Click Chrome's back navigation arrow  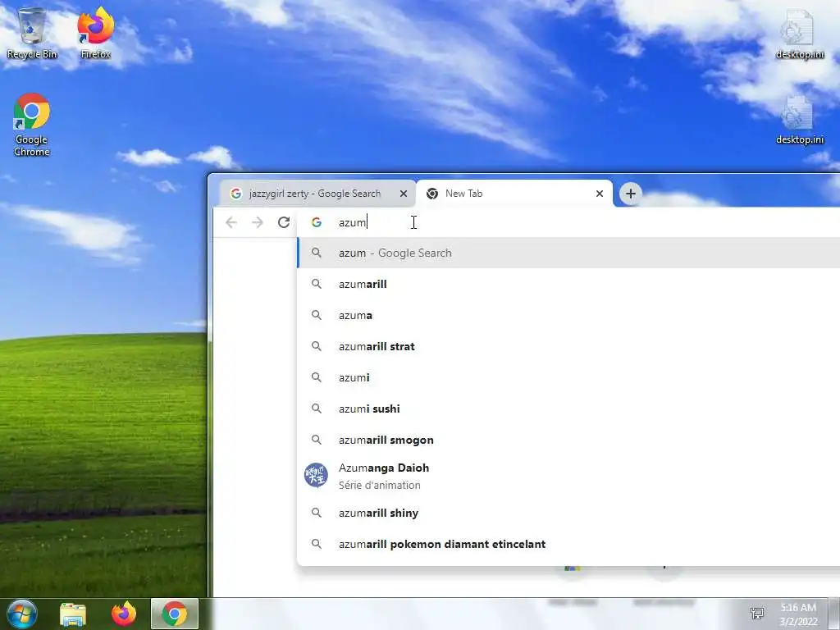[x=231, y=222]
